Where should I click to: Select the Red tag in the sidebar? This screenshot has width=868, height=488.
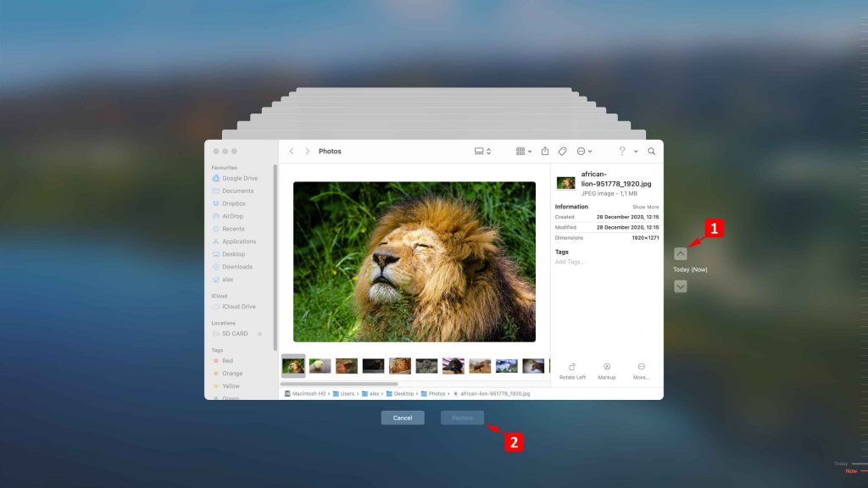(223, 361)
